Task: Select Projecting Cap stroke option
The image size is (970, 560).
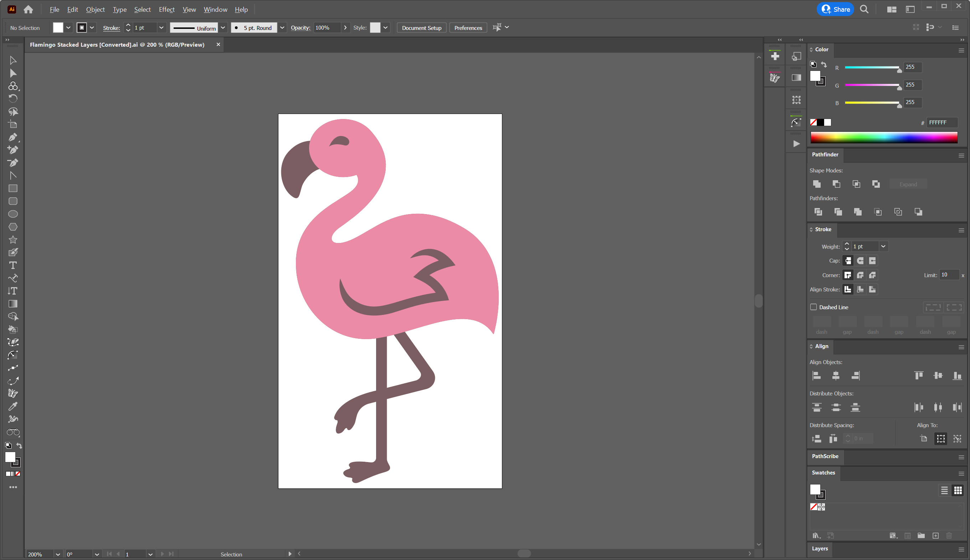Action: click(x=872, y=261)
